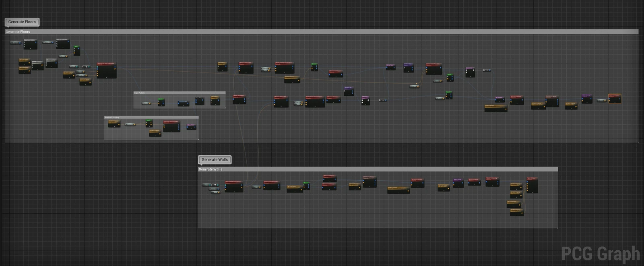Select the green Select node in Generate Floors
Screen dimensions: 644x266
pos(76,51)
